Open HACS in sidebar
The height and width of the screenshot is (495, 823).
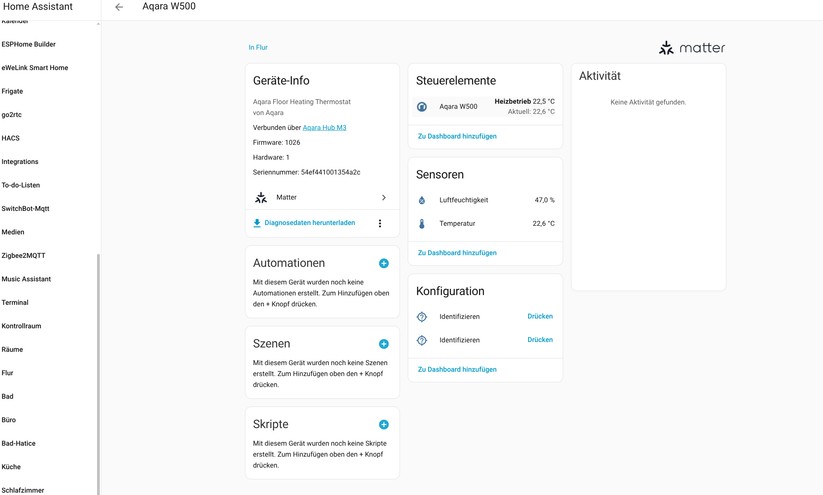tap(10, 138)
